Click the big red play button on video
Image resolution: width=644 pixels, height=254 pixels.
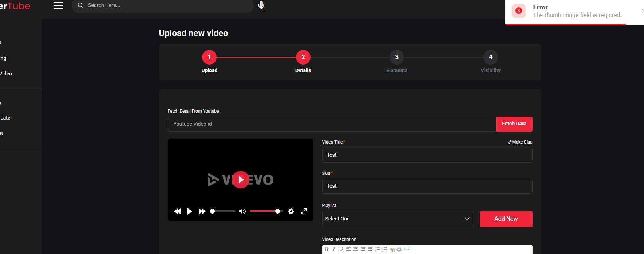tap(240, 180)
